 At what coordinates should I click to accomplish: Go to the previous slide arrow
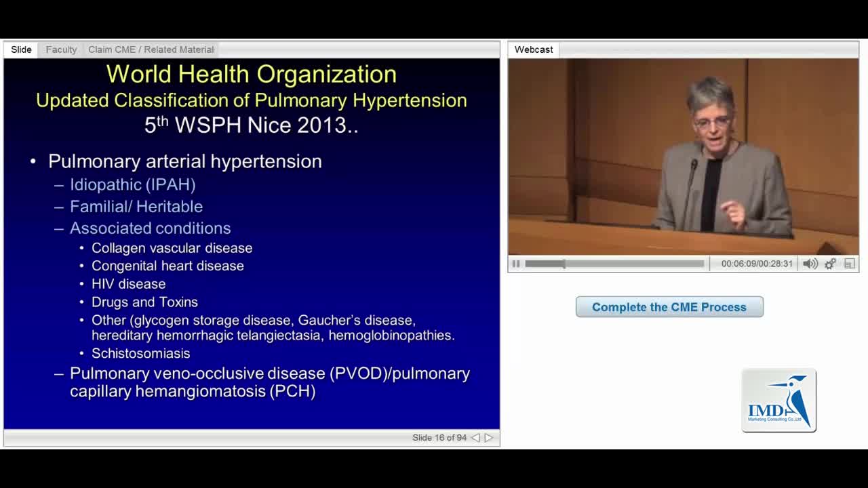[475, 438]
